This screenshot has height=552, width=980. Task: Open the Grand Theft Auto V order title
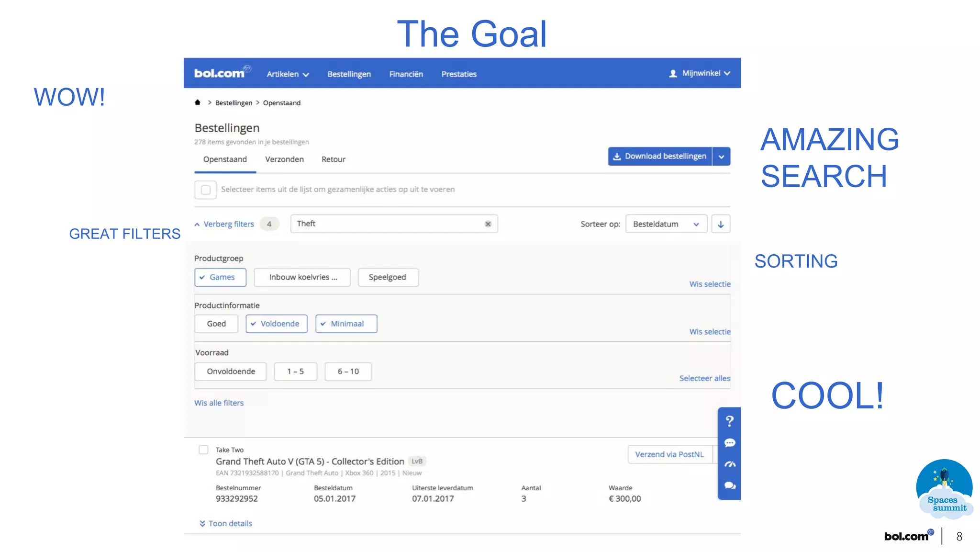click(310, 462)
